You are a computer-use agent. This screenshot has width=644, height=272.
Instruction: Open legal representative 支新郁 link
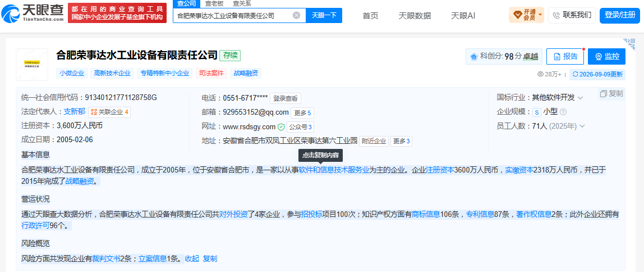(75, 111)
